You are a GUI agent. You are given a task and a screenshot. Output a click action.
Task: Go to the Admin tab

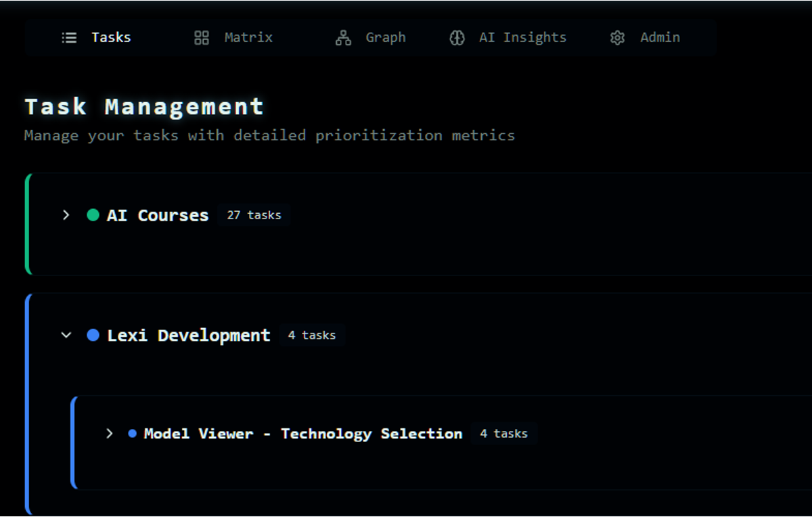[x=645, y=38]
